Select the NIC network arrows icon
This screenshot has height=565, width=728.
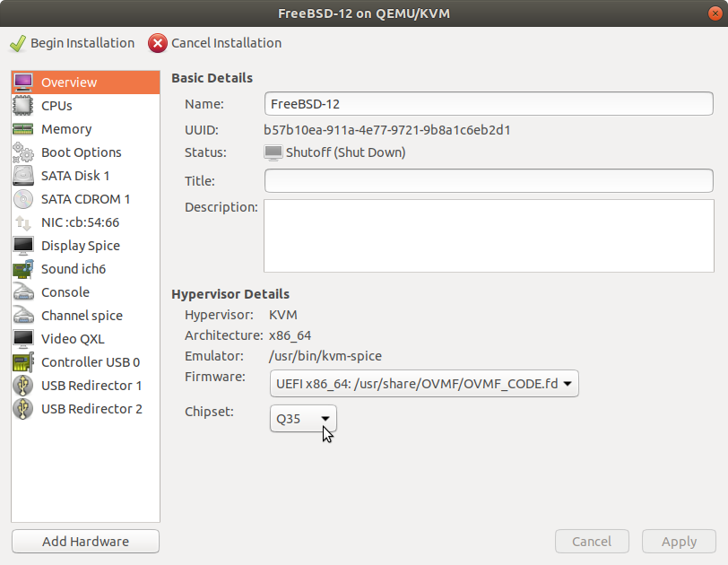[x=23, y=222]
